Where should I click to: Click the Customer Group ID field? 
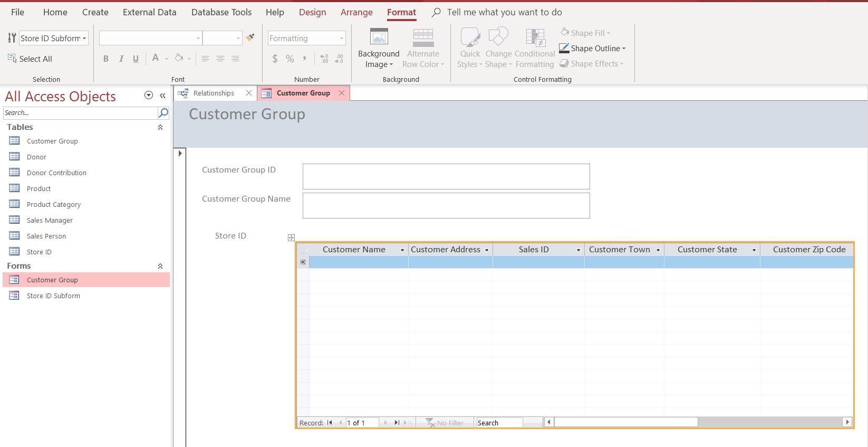click(446, 176)
